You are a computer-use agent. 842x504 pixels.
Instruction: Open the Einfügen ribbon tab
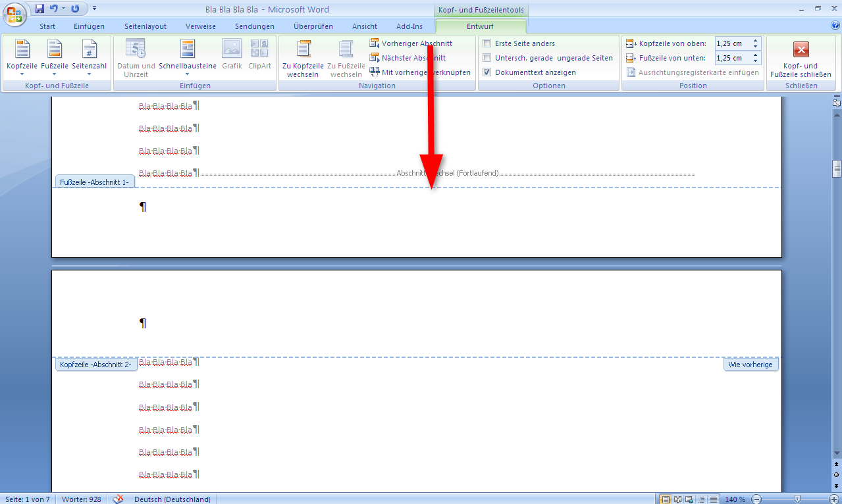pyautogui.click(x=89, y=26)
